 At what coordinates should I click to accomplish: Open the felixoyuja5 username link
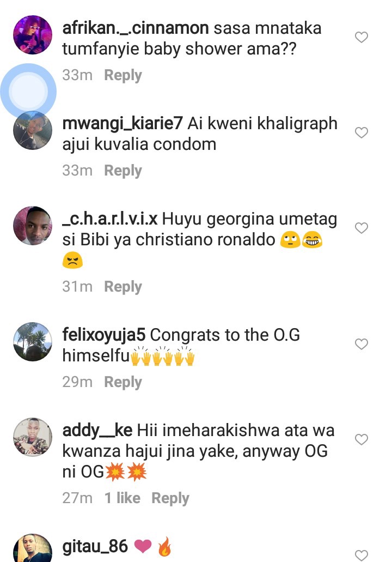[104, 335]
